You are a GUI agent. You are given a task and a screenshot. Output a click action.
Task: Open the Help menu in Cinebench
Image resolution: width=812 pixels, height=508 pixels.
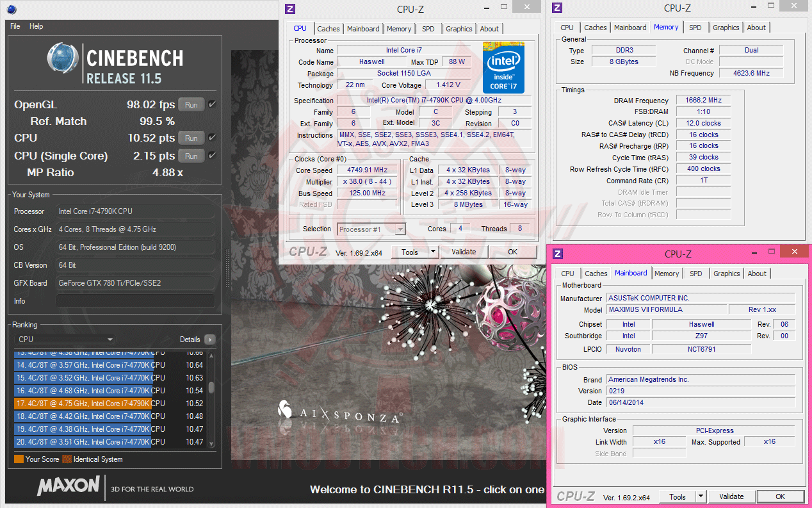pos(37,26)
